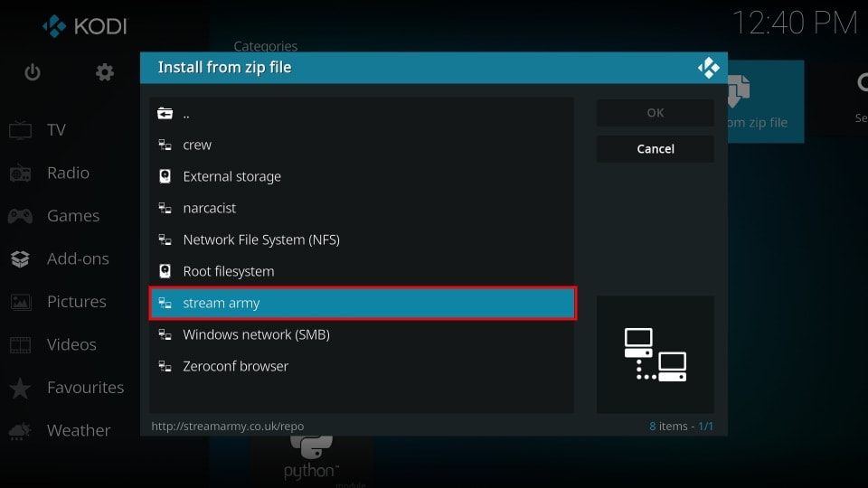This screenshot has width=868, height=488.
Task: Select Network File System (NFS)
Action: click(x=362, y=239)
